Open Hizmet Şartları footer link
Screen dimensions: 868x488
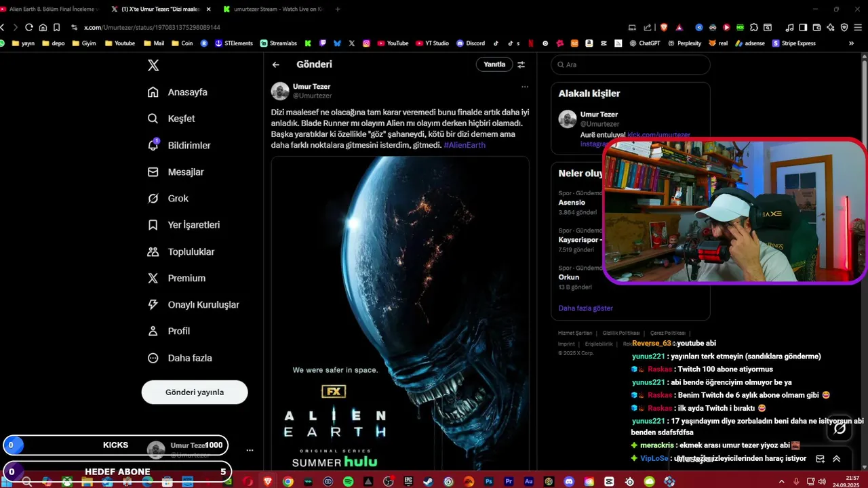point(575,333)
